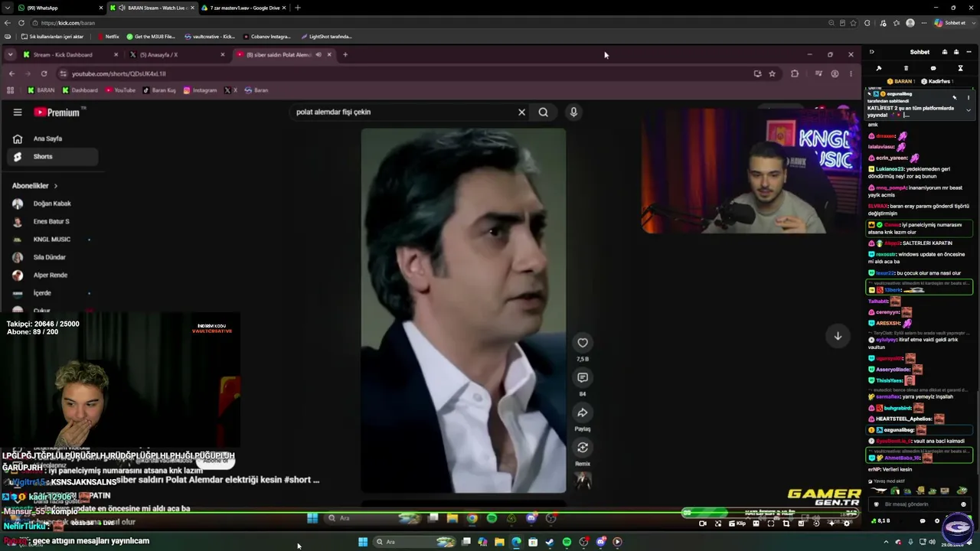This screenshot has height=551, width=980.
Task: Open Alper Rende channel subscription
Action: coord(52,275)
